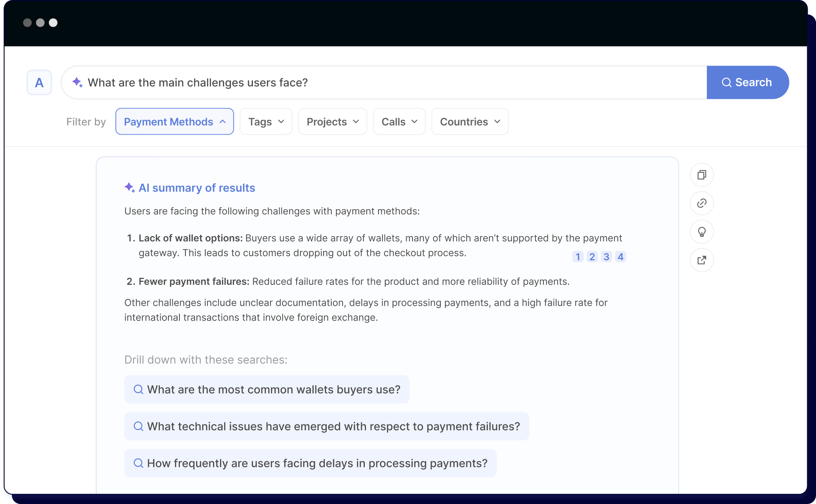Open the Projects filter dropdown
Screen dimensions: 816x504
332,122
